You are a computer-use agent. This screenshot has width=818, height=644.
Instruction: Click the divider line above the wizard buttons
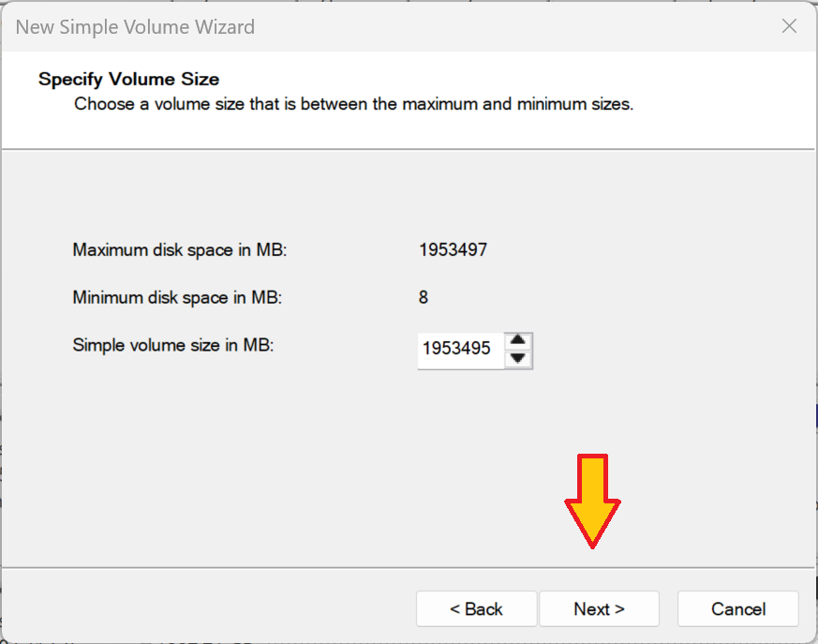click(x=409, y=567)
